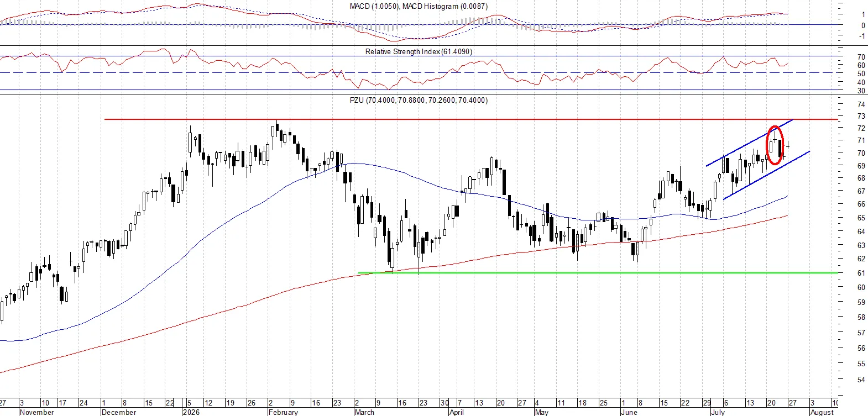
Task: Click the February month label
Action: [283, 412]
